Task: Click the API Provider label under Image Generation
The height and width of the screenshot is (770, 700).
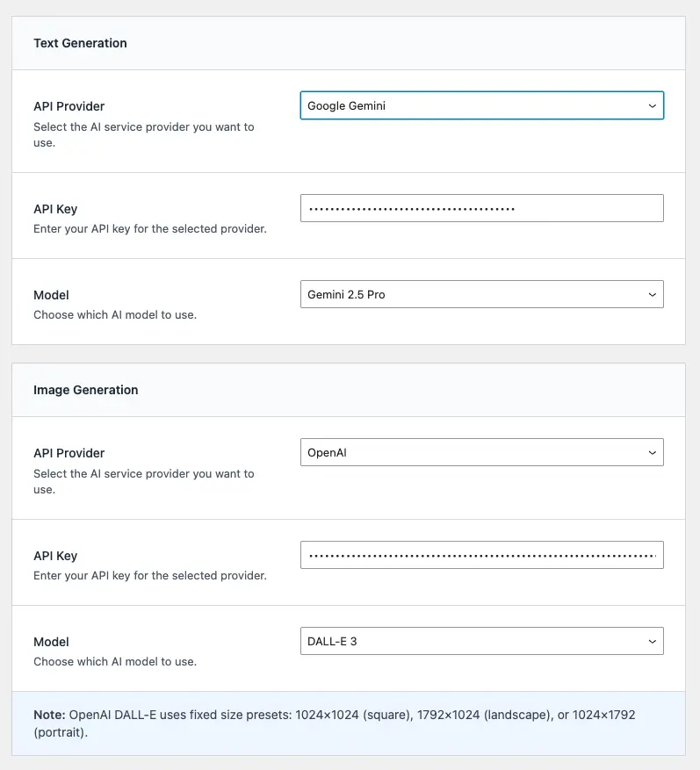Action: 69,454
